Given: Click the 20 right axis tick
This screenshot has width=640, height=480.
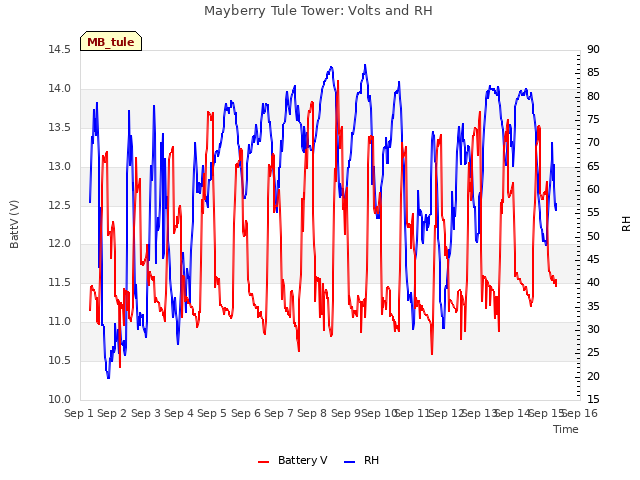Looking at the screenshot, I should coord(593,376).
